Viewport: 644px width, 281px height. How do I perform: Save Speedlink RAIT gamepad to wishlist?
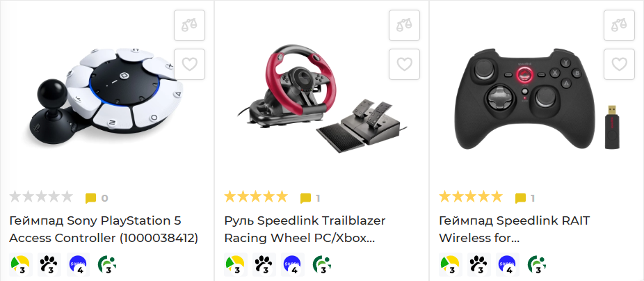pos(619,64)
